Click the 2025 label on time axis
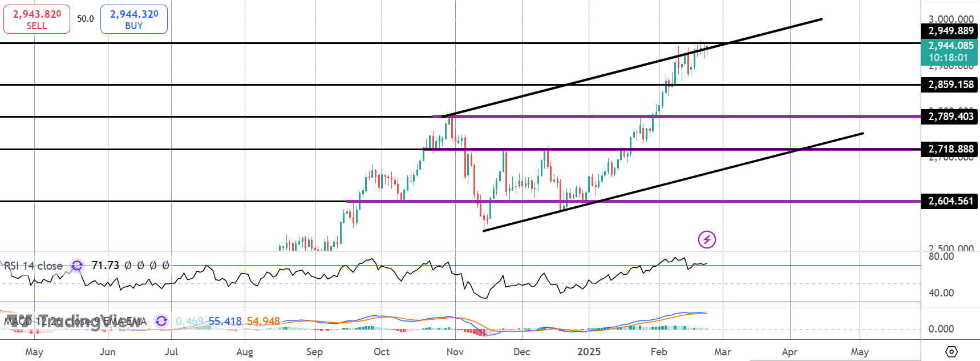This screenshot has width=980, height=361. pyautogui.click(x=589, y=352)
